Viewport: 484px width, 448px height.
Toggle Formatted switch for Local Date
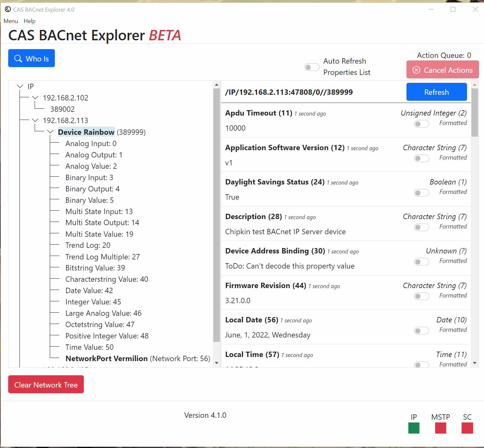[422, 331]
